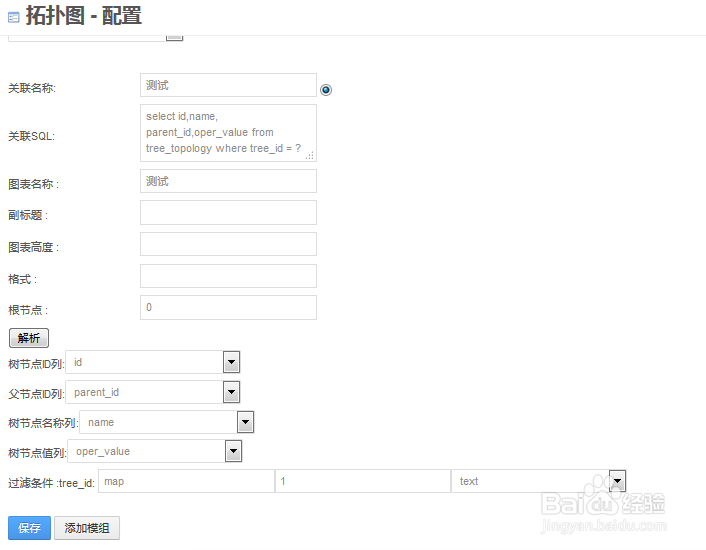Click the form icon beside 拓扑图 - 配置 title
The image size is (706, 550).
tap(14, 18)
